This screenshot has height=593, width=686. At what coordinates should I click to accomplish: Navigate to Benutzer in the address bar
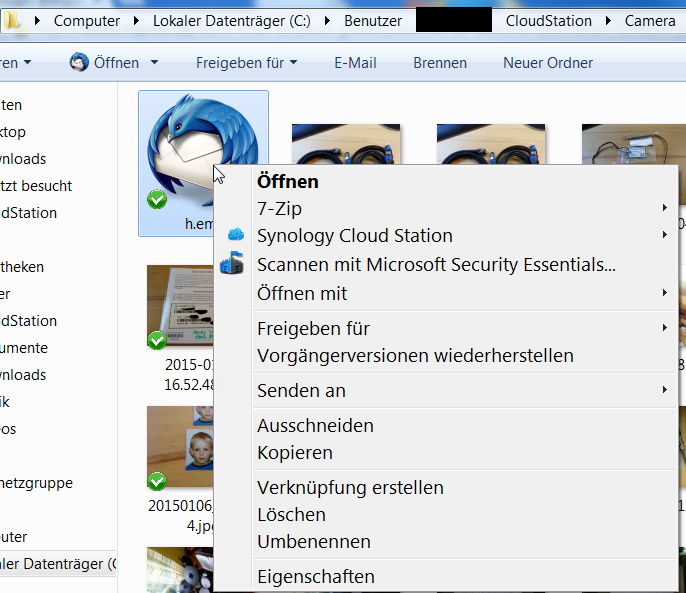point(373,21)
